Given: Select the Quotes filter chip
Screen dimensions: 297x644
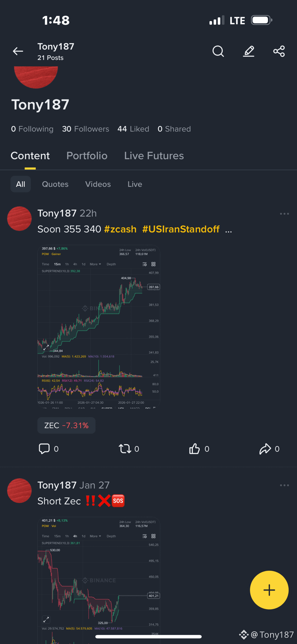Looking at the screenshot, I should [55, 184].
